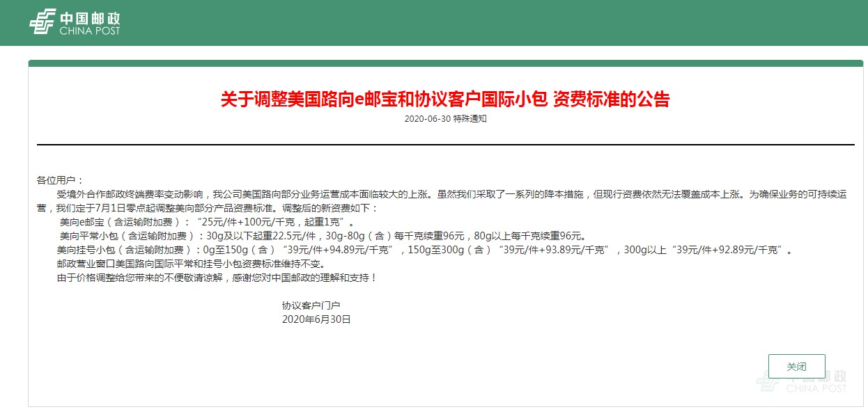Click the 关闭 button
This screenshot has width=868, height=414.
796,367
